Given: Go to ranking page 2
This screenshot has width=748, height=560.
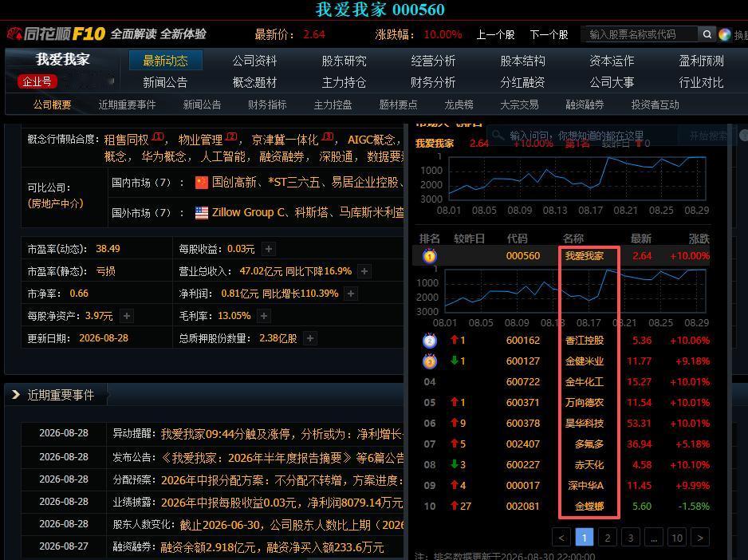Looking at the screenshot, I should [x=608, y=538].
